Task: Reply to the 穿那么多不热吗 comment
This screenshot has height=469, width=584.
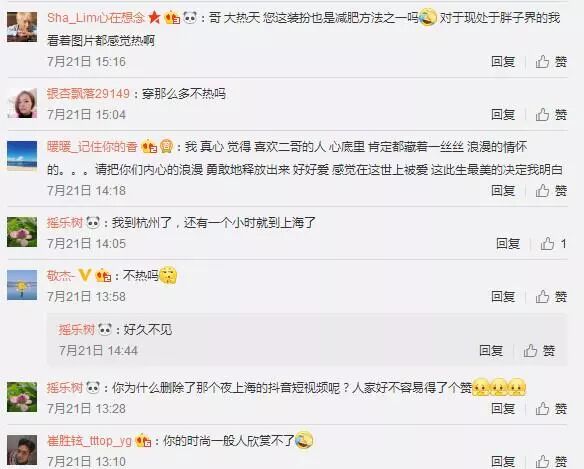Action: pos(503,114)
